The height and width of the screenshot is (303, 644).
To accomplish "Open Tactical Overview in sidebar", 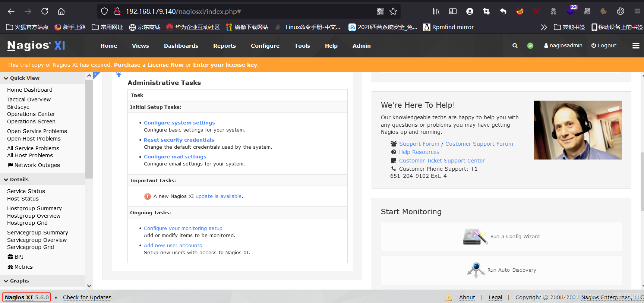I will tap(29, 100).
